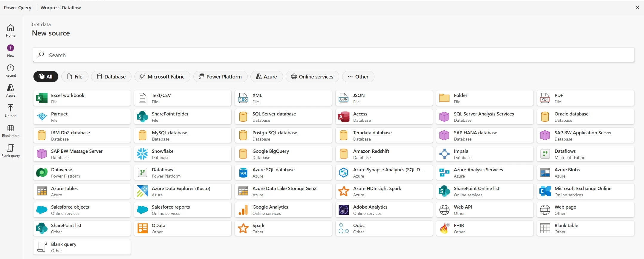
Task: Choose the Spark Other connector
Action: [x=283, y=228]
